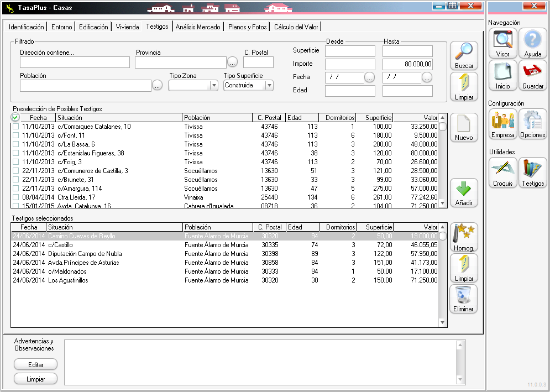Viewport: 550px width, 392px height.
Task: Open the Provincia lookup ellipsis button
Action: click(x=233, y=62)
